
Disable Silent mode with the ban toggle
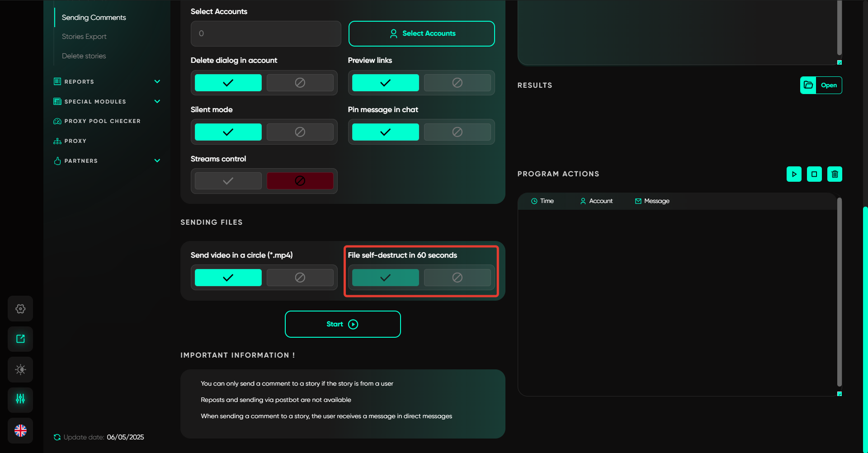[300, 132]
